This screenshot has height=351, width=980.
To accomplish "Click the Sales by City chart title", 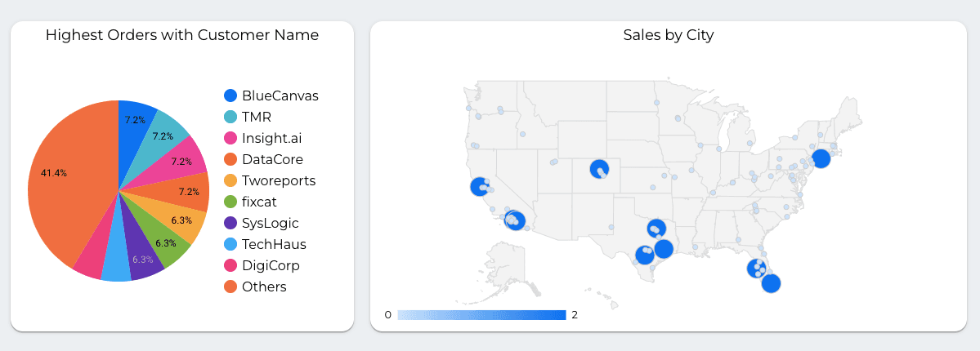I will pos(668,35).
